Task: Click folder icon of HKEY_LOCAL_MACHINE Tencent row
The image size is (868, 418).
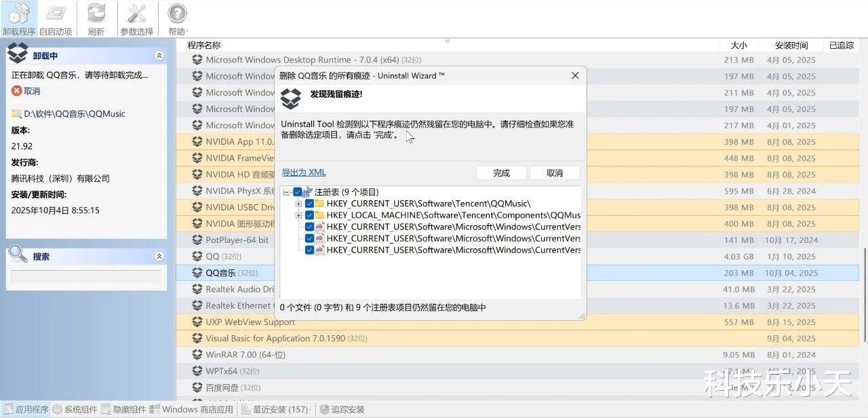Action: tap(319, 215)
